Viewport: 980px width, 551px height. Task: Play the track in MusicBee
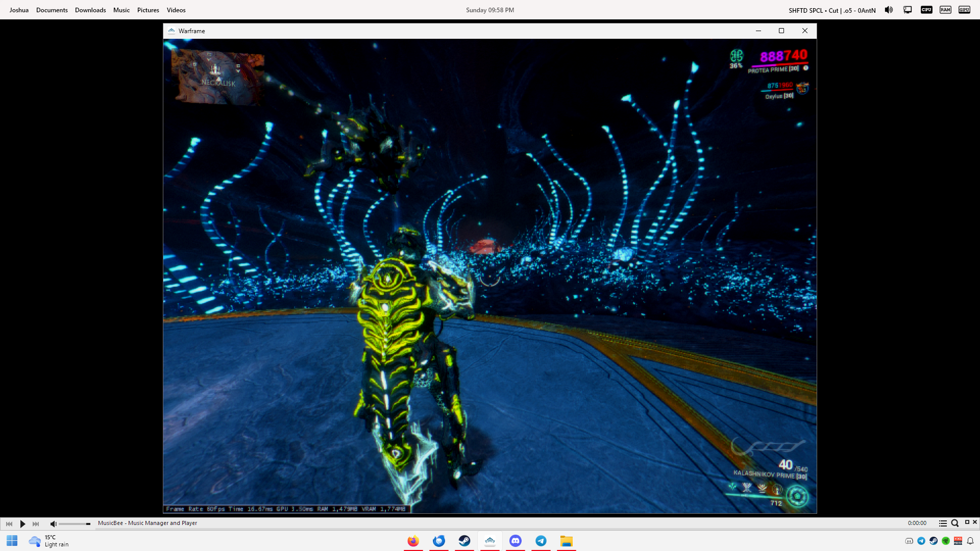[22, 523]
